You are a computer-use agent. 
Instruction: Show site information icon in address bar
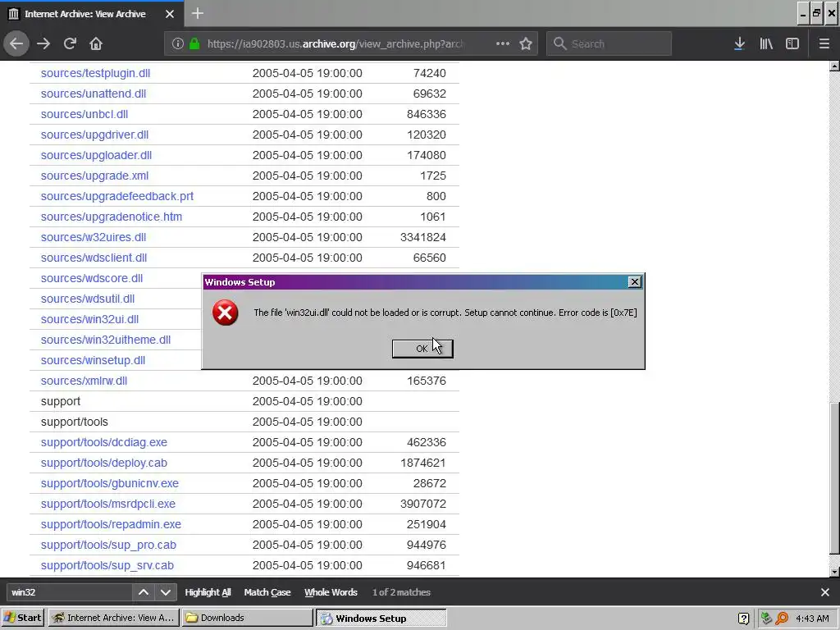(178, 43)
